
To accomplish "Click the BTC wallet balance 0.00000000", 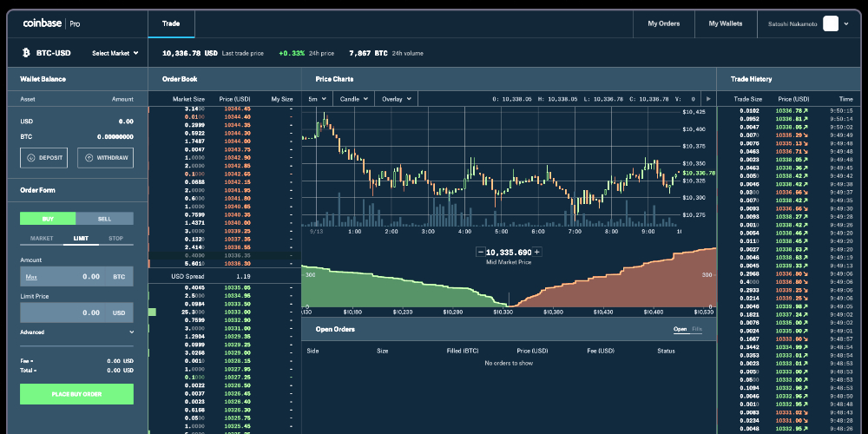I will (x=115, y=137).
